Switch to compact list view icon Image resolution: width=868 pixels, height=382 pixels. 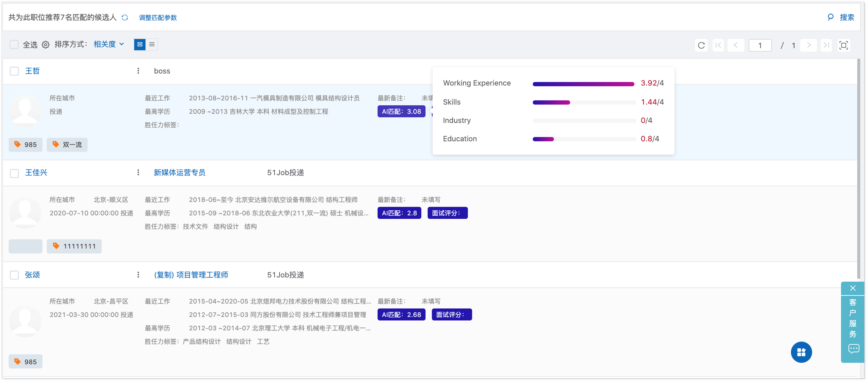pyautogui.click(x=152, y=44)
